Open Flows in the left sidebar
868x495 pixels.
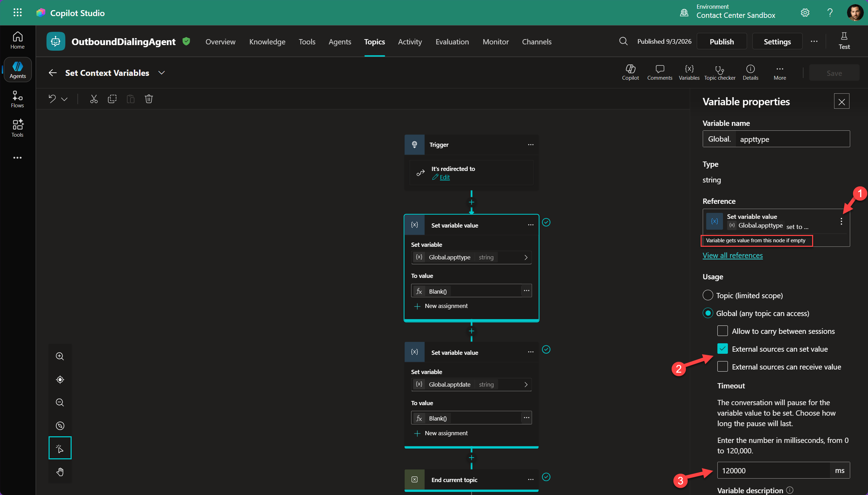(17, 99)
